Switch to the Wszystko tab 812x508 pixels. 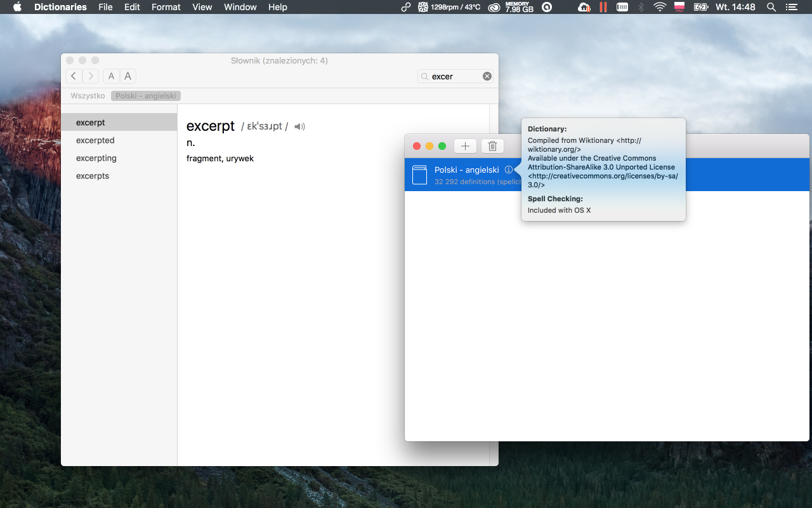coord(88,96)
